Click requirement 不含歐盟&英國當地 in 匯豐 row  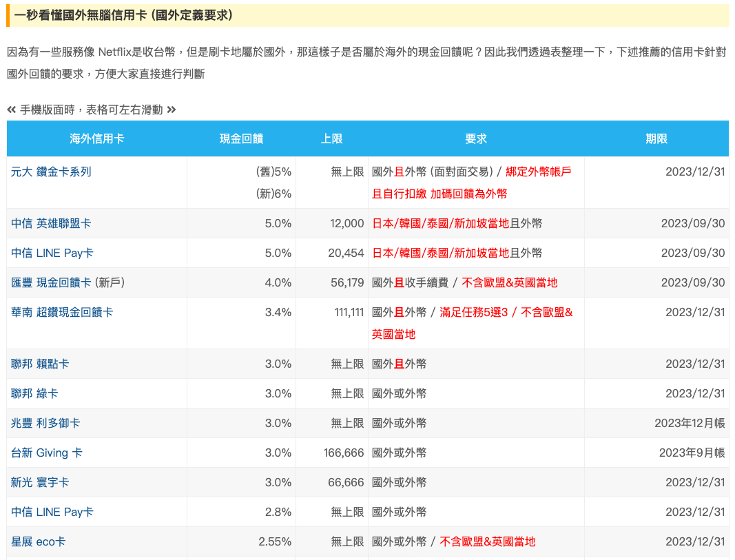coord(510,282)
